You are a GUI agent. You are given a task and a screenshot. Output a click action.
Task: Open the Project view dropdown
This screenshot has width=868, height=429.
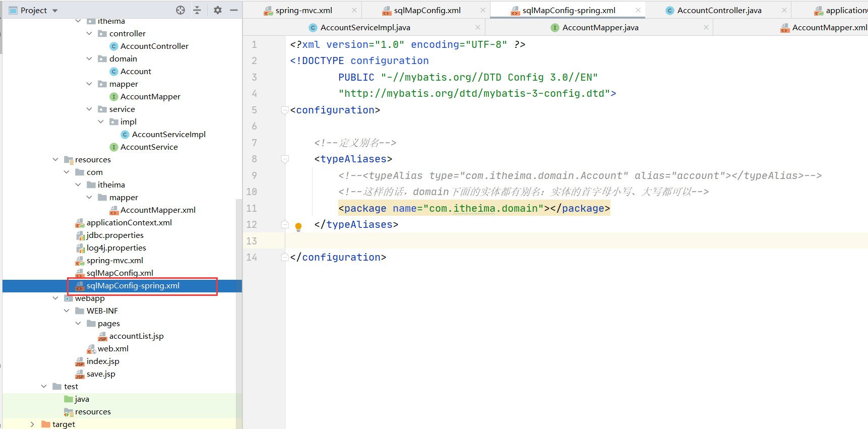[55, 11]
